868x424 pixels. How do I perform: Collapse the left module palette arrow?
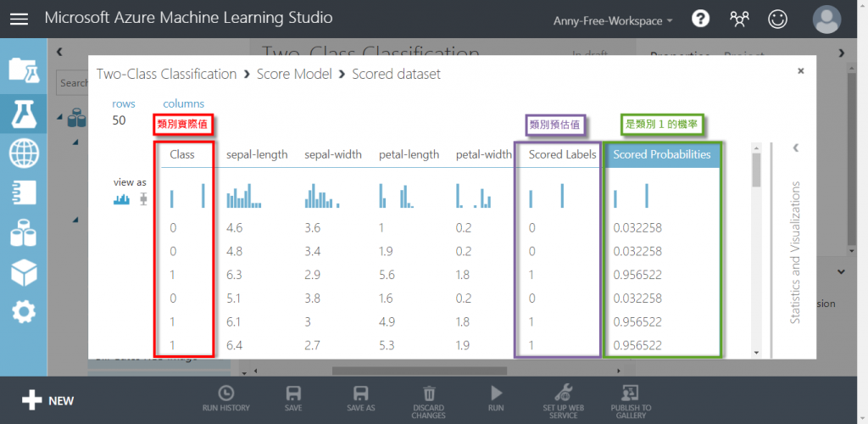click(59, 52)
